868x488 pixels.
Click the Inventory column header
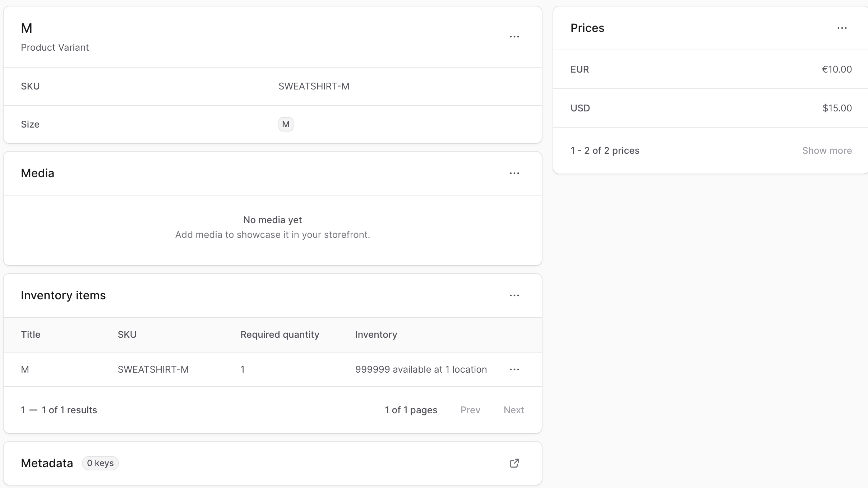coord(376,335)
